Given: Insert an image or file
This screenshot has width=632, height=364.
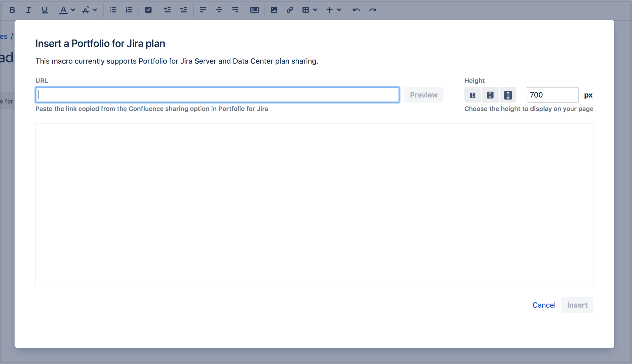Looking at the screenshot, I should 274,10.
